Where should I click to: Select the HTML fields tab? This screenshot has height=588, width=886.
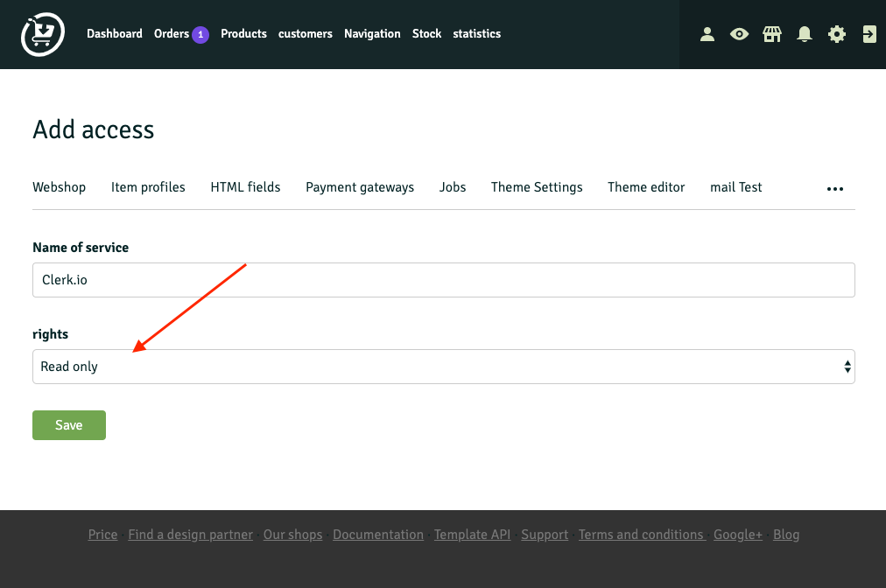(x=245, y=187)
